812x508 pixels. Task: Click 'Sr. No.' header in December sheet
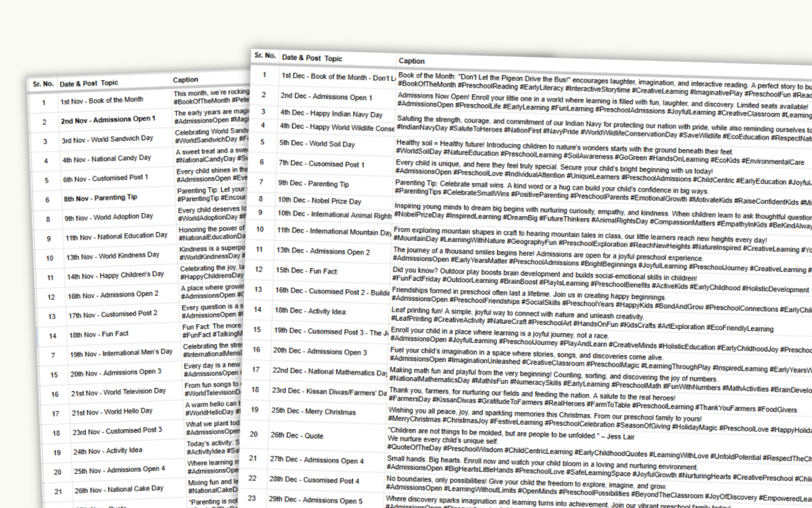point(265,55)
